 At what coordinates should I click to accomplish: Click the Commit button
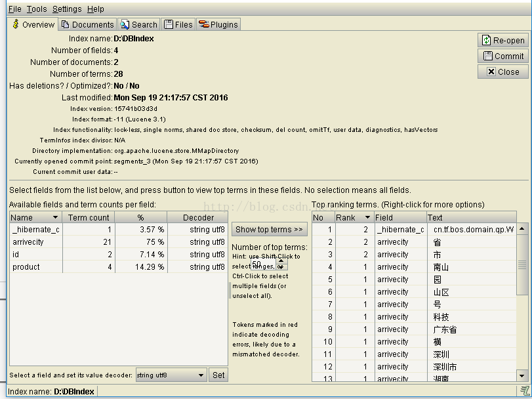click(503, 56)
